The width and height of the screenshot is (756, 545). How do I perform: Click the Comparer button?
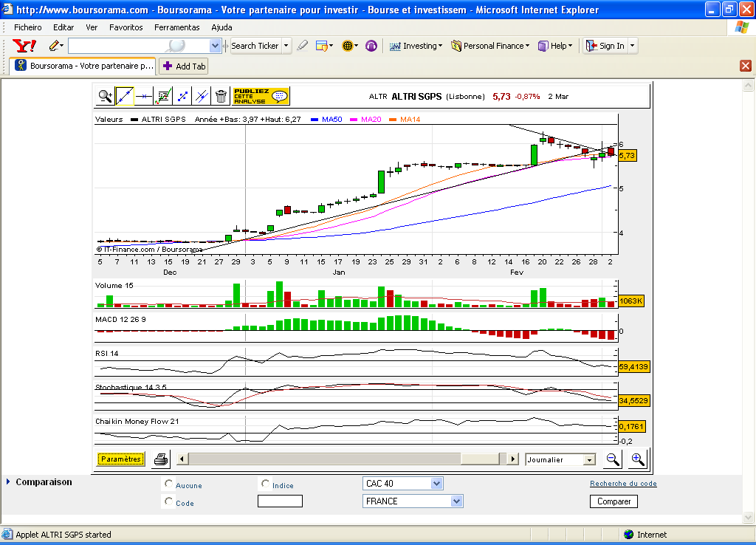pos(614,501)
